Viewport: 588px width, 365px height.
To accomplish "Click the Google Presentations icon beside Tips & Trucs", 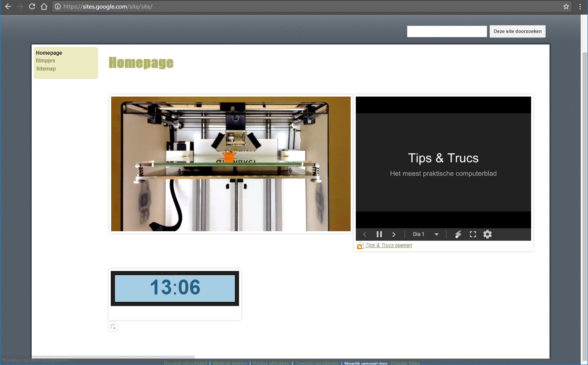I will pyautogui.click(x=360, y=246).
